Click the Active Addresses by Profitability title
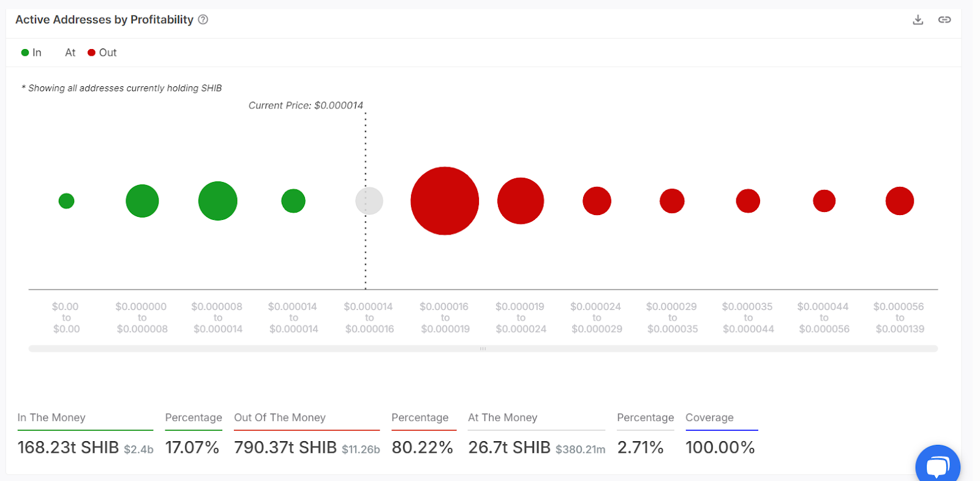The height and width of the screenshot is (481, 980). pos(104,20)
